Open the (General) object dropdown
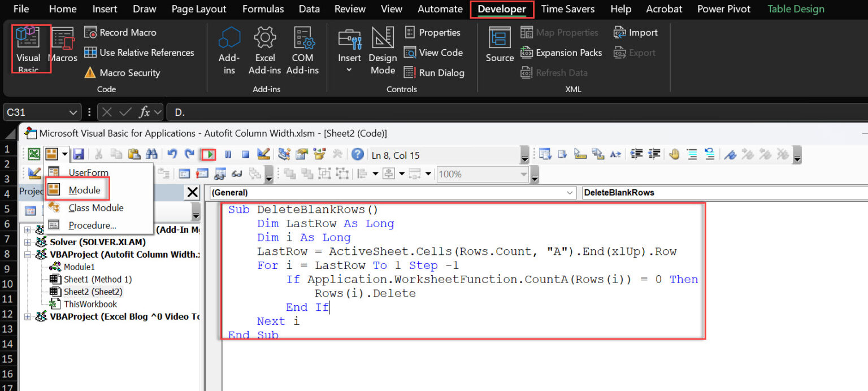The width and height of the screenshot is (868, 391). click(x=570, y=193)
